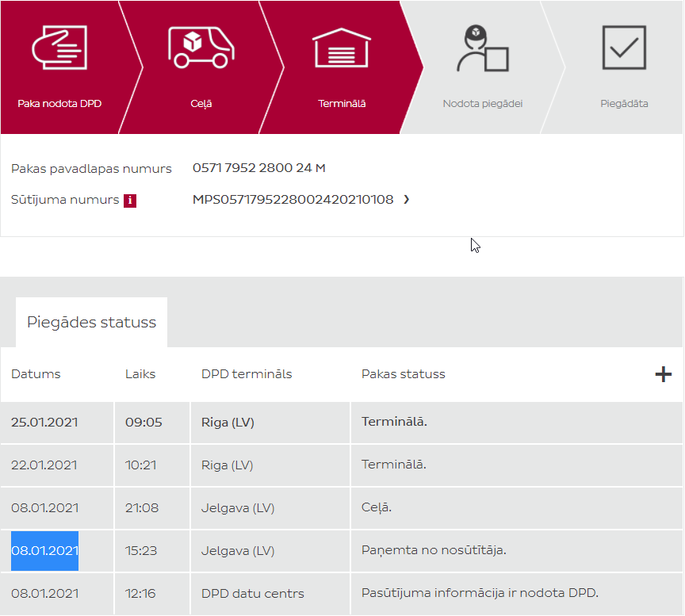Click the date 25.01.2021
The width and height of the screenshot is (685, 616).
[x=44, y=422]
